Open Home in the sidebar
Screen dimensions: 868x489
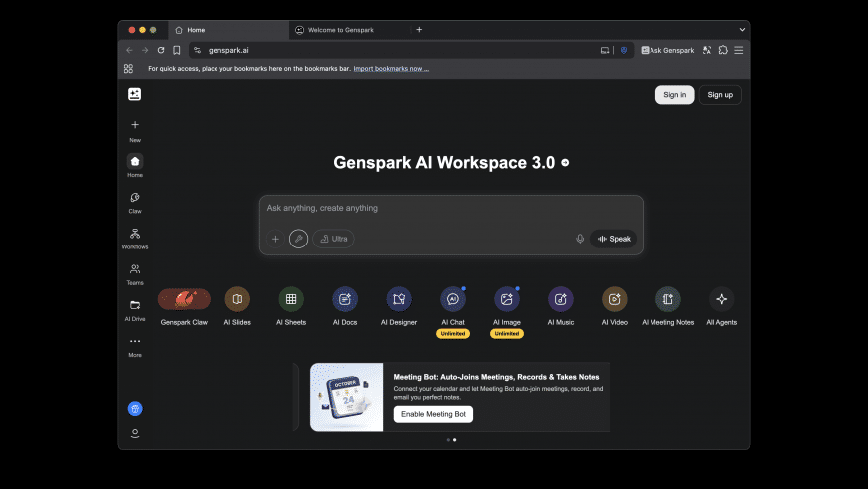point(135,166)
